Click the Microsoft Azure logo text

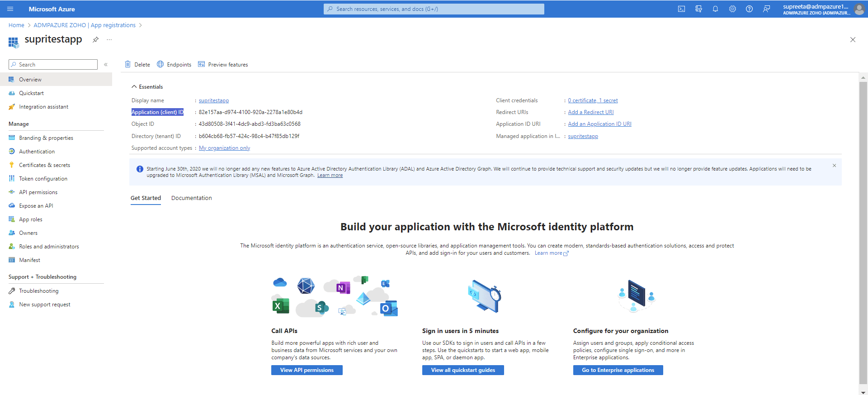(x=52, y=9)
